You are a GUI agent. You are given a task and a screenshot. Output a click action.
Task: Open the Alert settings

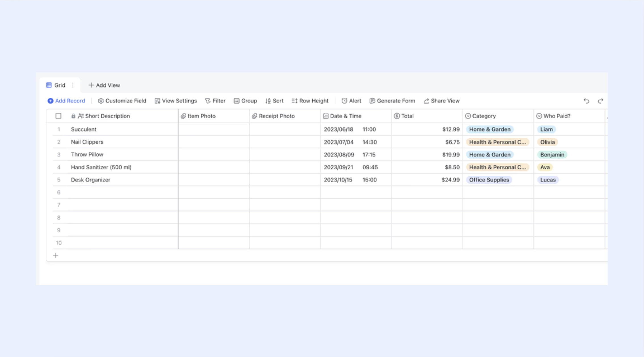[351, 101]
